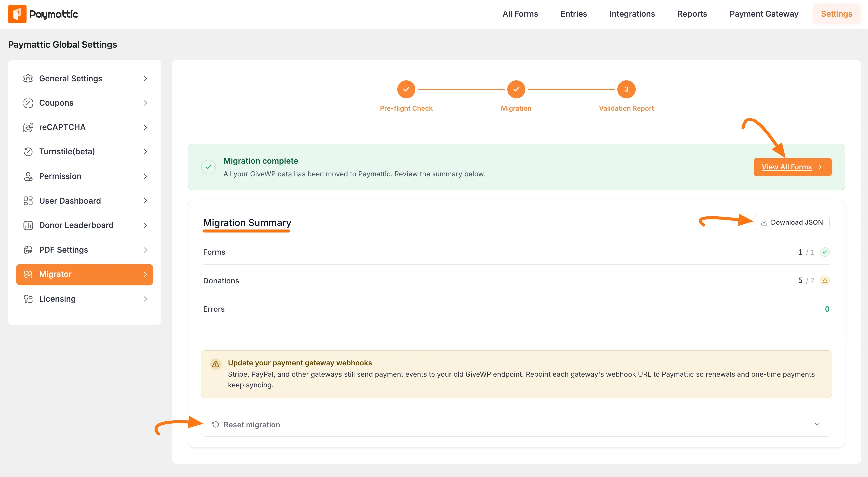Click the Migrator row chevron arrow
The width and height of the screenshot is (868, 477).
click(x=145, y=274)
